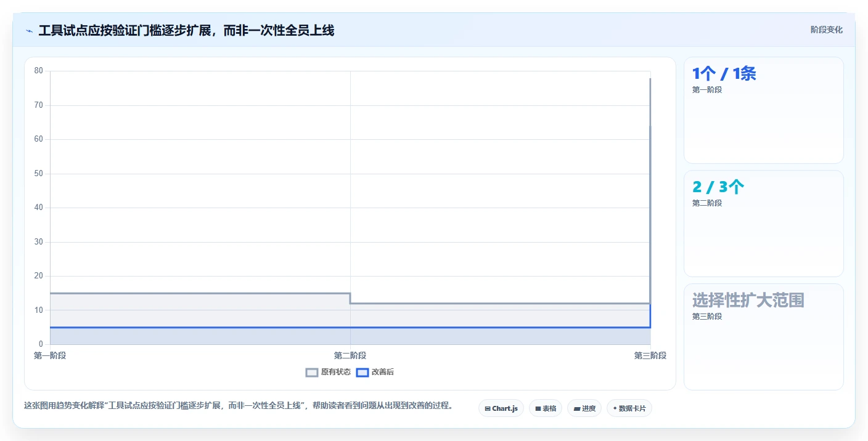
Task: Select the 选择性扩大范围 third-stage card
Action: [764, 337]
